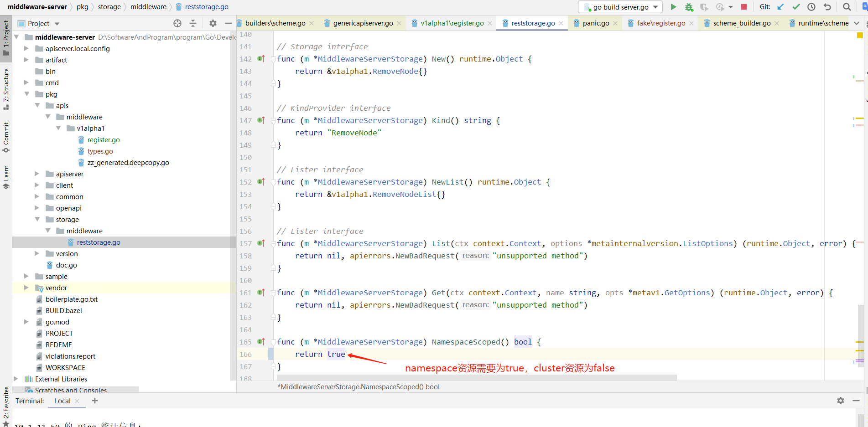
Task: Expand the artifact folder
Action: [x=26, y=60]
